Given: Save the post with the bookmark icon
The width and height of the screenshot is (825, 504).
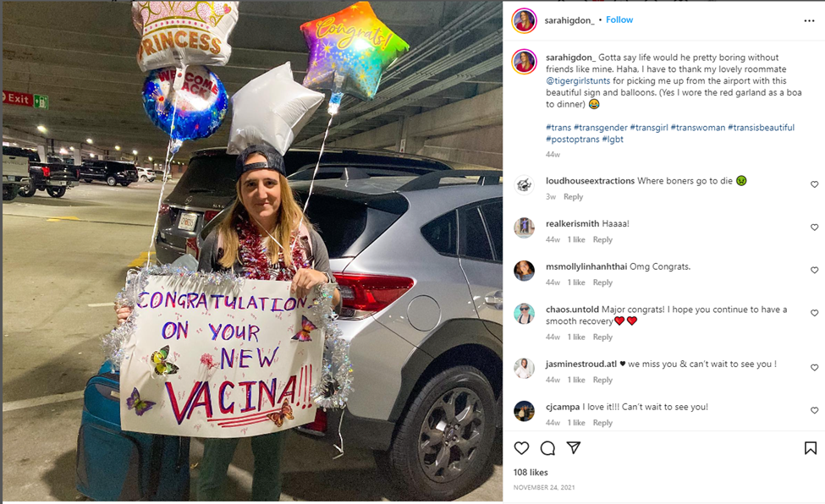Looking at the screenshot, I should (x=810, y=448).
